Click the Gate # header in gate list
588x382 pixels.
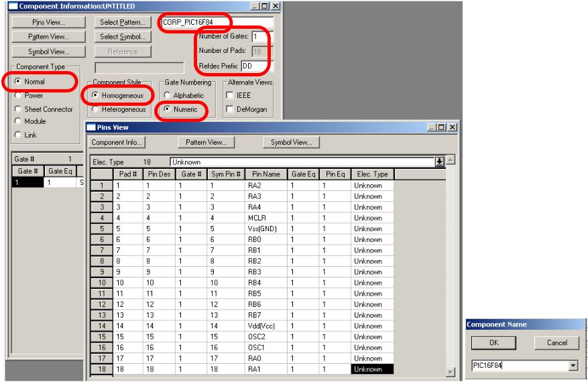27,172
